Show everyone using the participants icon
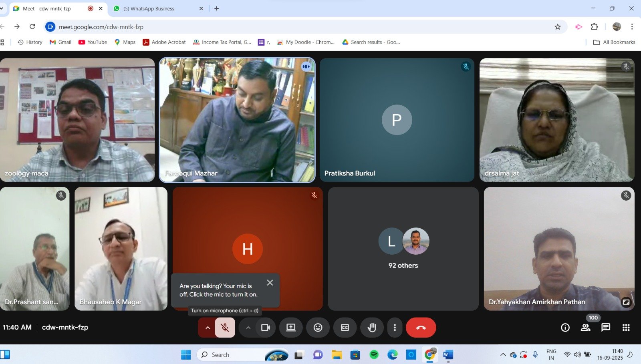 pyautogui.click(x=585, y=327)
